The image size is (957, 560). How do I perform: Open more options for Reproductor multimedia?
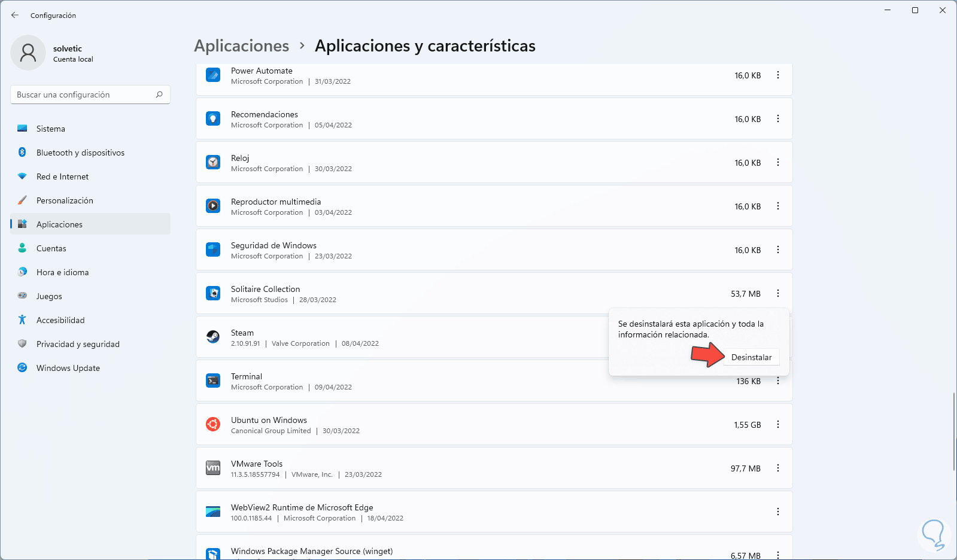[778, 206]
